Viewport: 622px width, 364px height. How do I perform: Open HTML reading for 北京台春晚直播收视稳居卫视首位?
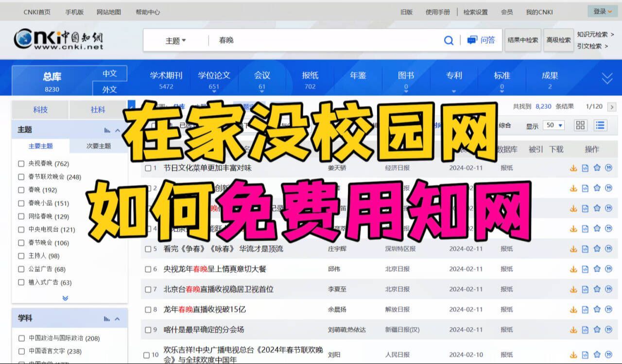pos(585,289)
